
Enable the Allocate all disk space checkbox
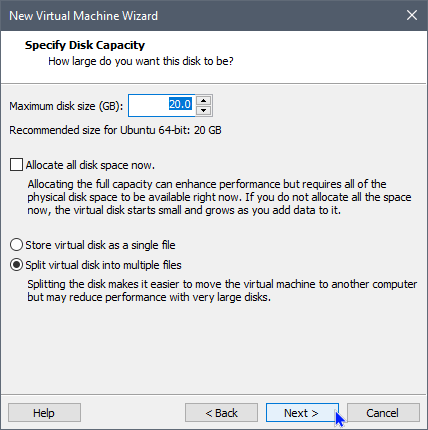[x=16, y=165]
